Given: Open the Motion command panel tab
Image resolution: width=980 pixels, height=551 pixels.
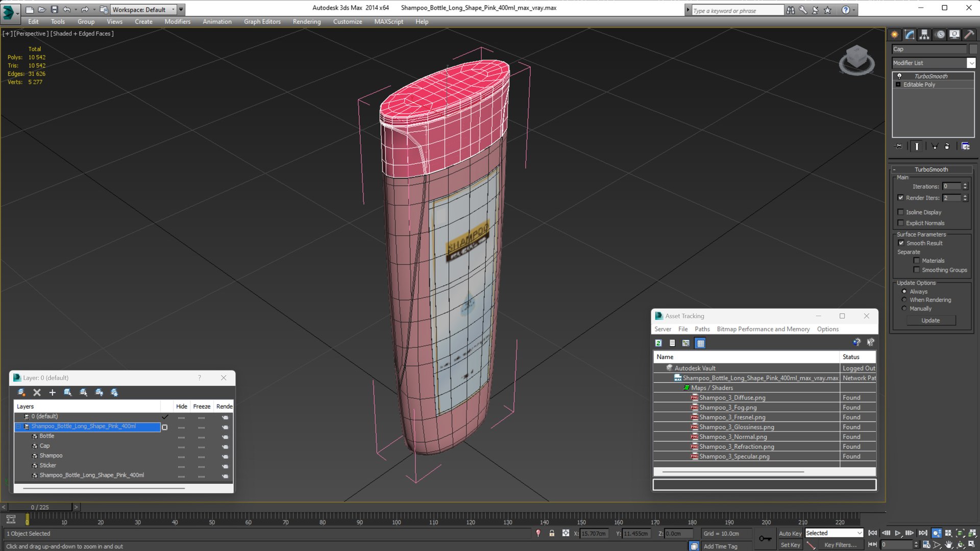Looking at the screenshot, I should 940,34.
